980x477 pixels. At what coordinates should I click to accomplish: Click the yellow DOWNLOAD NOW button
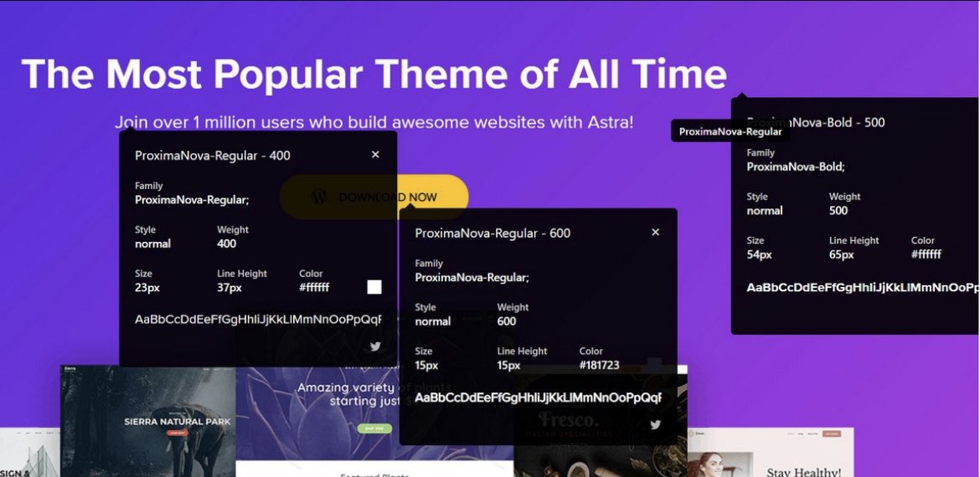pos(374,197)
